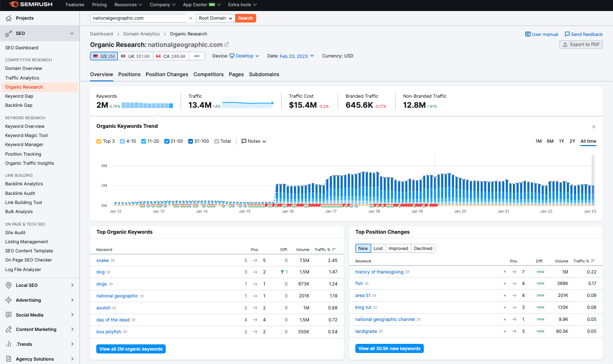This screenshot has height=364, width=613.
Task: Click the Agency Solutions document icon
Action: coord(9,359)
